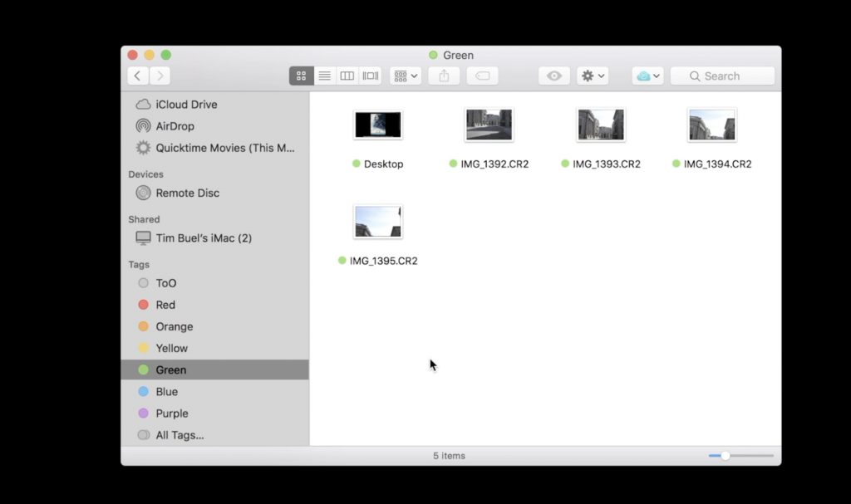
Task: Click the Green window title
Action: 458,56
